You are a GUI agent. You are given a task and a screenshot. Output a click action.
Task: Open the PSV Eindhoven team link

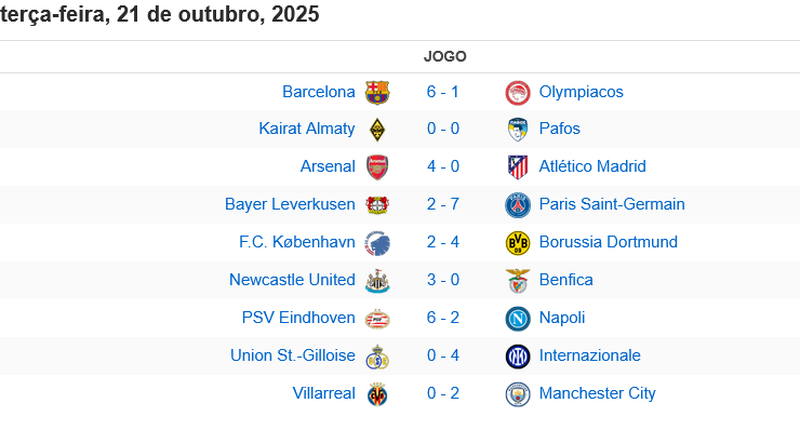[298, 317]
